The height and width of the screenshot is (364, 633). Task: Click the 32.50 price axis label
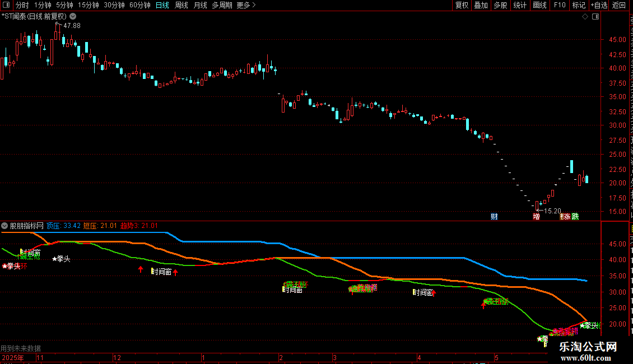[x=618, y=112]
